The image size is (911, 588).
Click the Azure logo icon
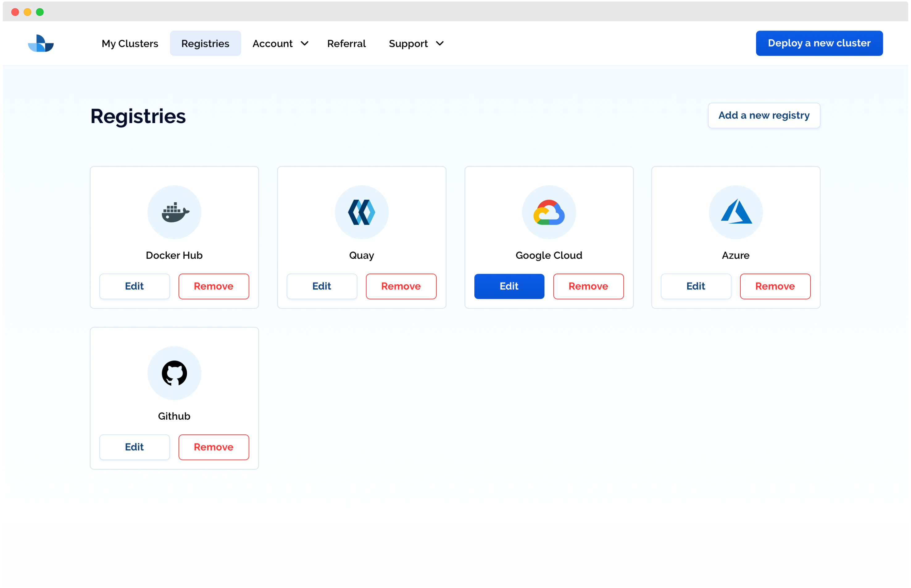coord(736,212)
